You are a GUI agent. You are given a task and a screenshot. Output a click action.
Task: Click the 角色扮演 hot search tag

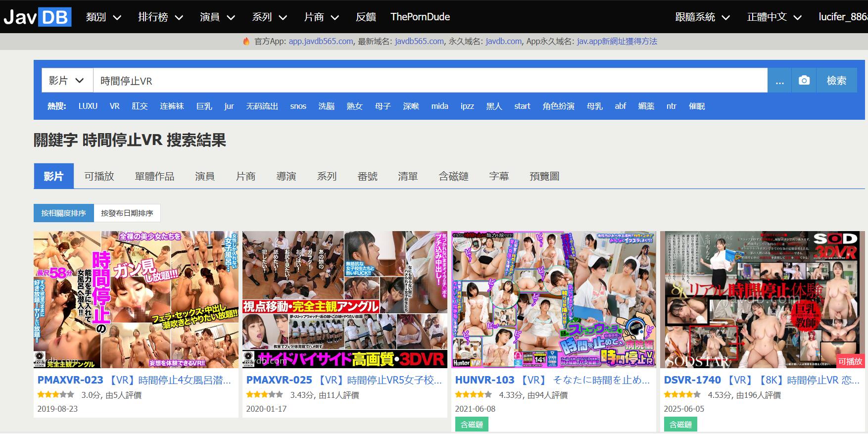(x=558, y=106)
